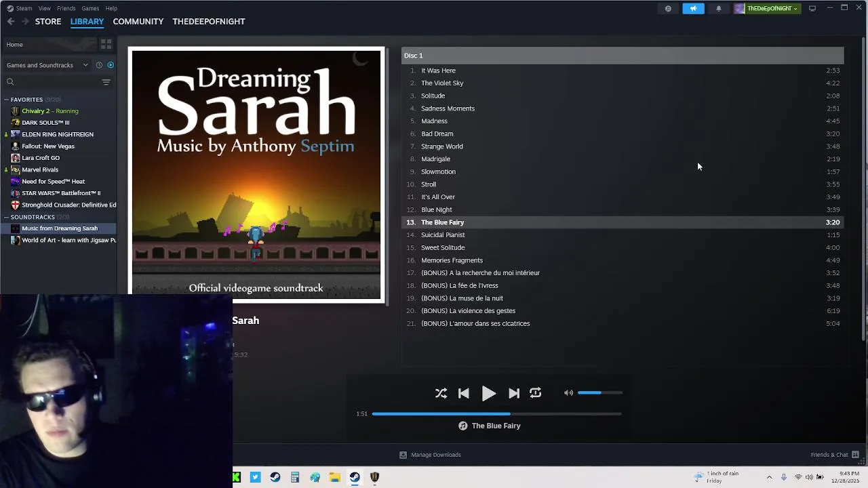Screen dimensions: 868x488
Task: Switch to collections grid view
Action: [106, 45]
